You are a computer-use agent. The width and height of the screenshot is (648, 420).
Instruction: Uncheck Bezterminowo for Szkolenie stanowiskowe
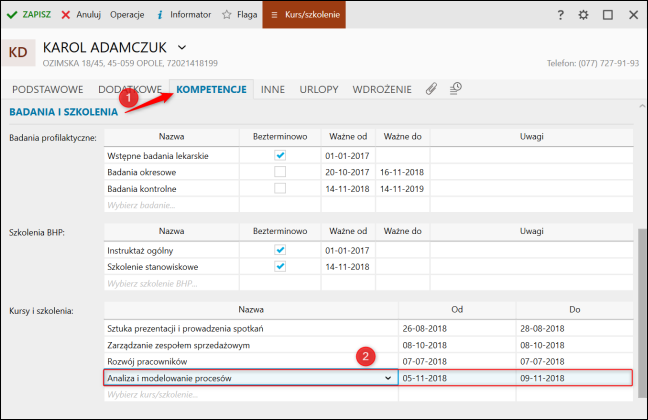pos(280,267)
